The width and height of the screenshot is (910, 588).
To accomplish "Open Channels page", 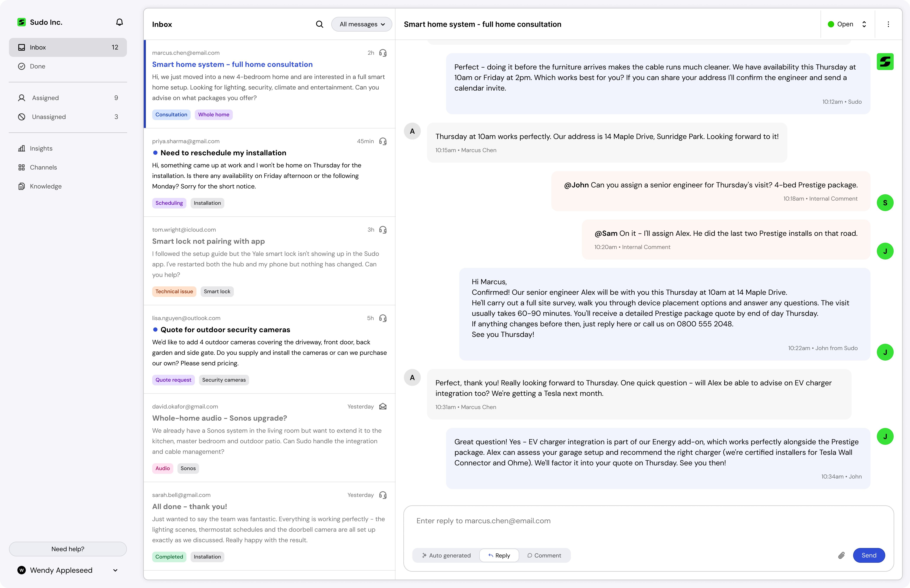I will pos(68,167).
